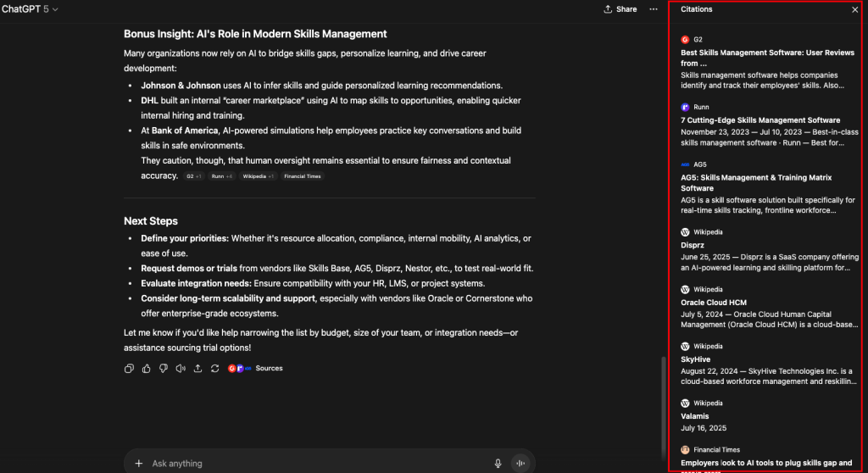This screenshot has height=473, width=868.
Task: Copy the response with the copy icon
Action: (129, 369)
